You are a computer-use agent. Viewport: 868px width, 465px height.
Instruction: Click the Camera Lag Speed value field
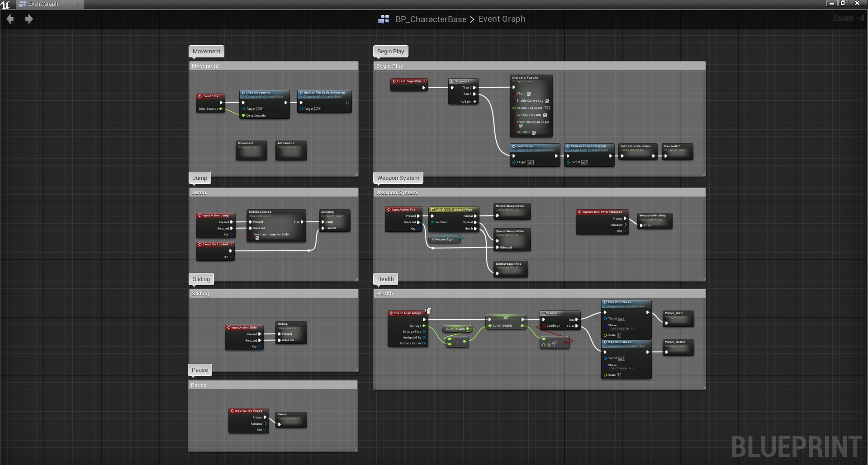546,108
